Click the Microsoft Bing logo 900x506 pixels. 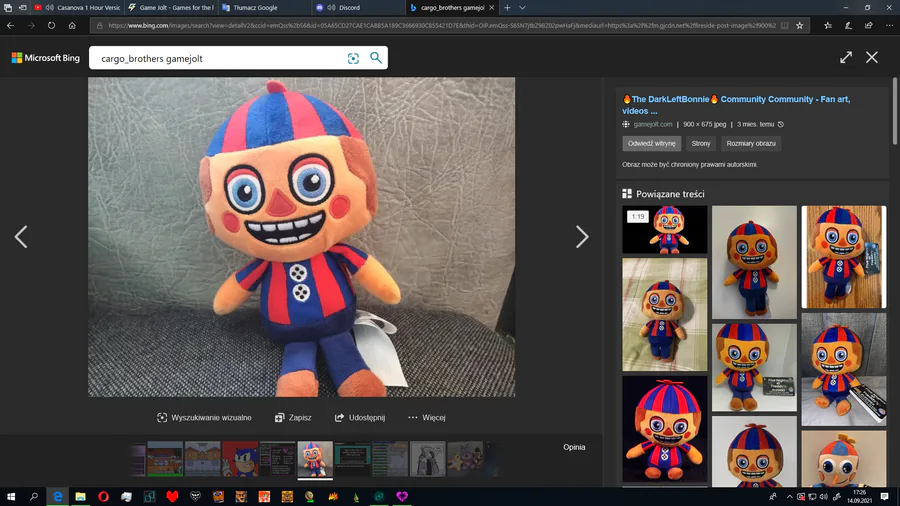pos(45,58)
